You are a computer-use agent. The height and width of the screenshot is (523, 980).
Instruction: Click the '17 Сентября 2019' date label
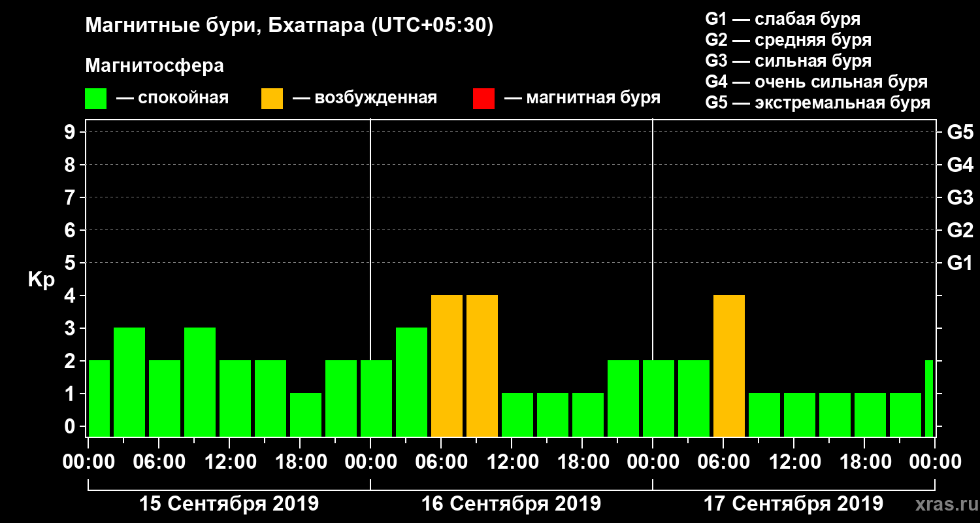click(793, 504)
